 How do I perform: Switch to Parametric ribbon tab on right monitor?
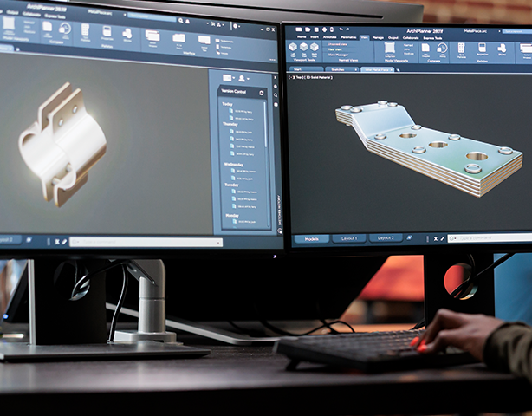coord(348,37)
